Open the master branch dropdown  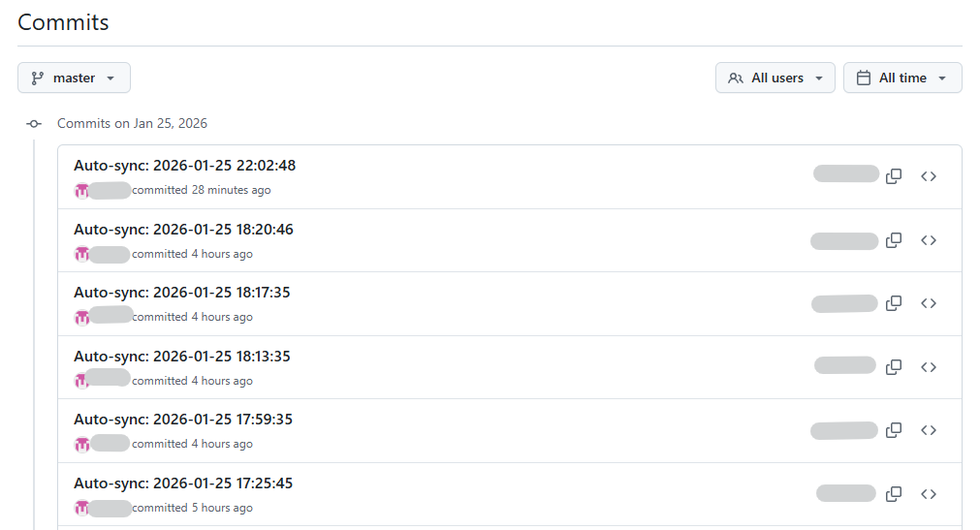74,78
